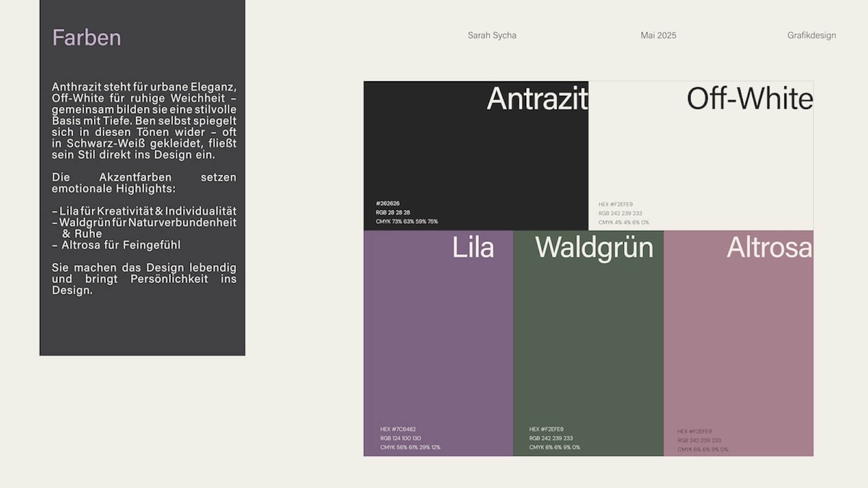Image resolution: width=868 pixels, height=488 pixels.
Task: Select the 'RGB 124 100 130' value in Lila
Action: tap(400, 438)
